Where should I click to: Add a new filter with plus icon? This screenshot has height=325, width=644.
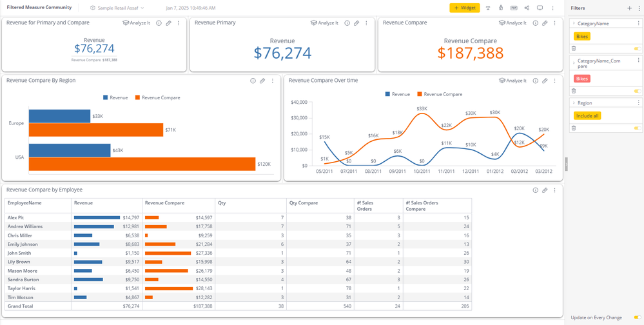630,8
